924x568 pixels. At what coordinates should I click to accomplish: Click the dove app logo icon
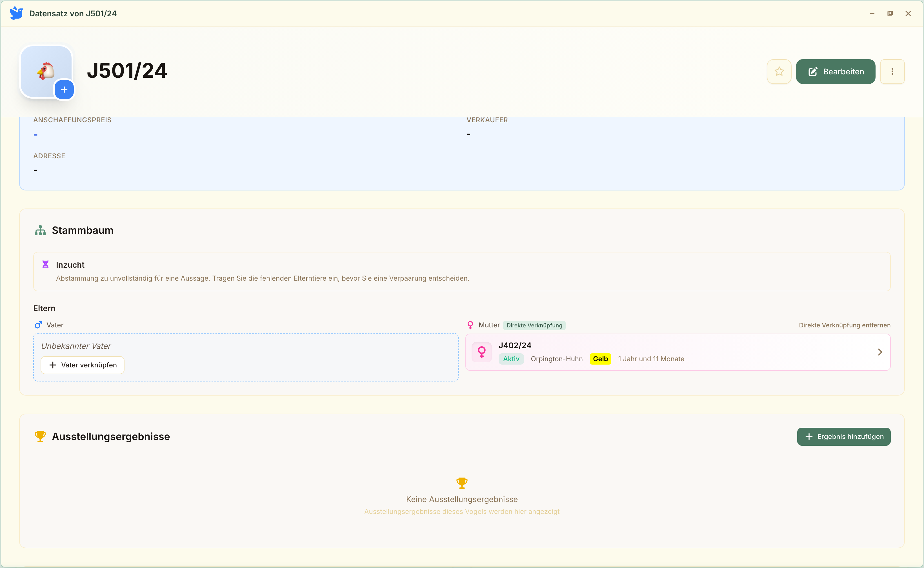coord(16,13)
